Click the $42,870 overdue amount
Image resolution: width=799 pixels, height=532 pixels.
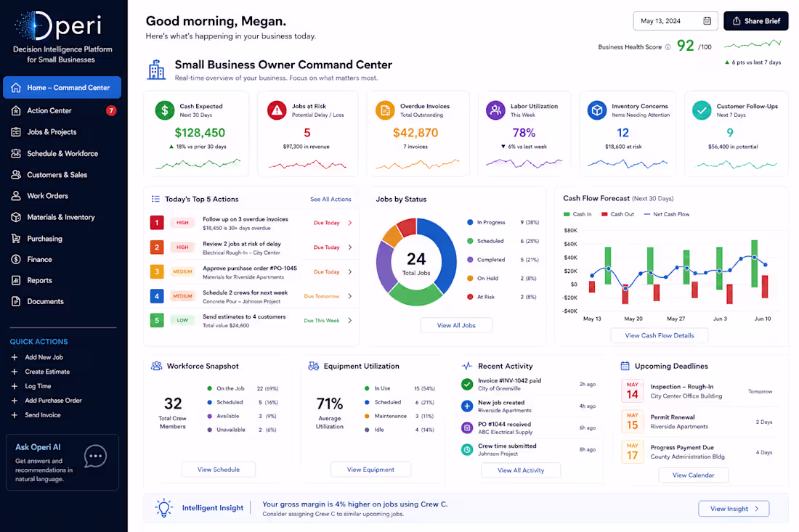[x=415, y=133]
